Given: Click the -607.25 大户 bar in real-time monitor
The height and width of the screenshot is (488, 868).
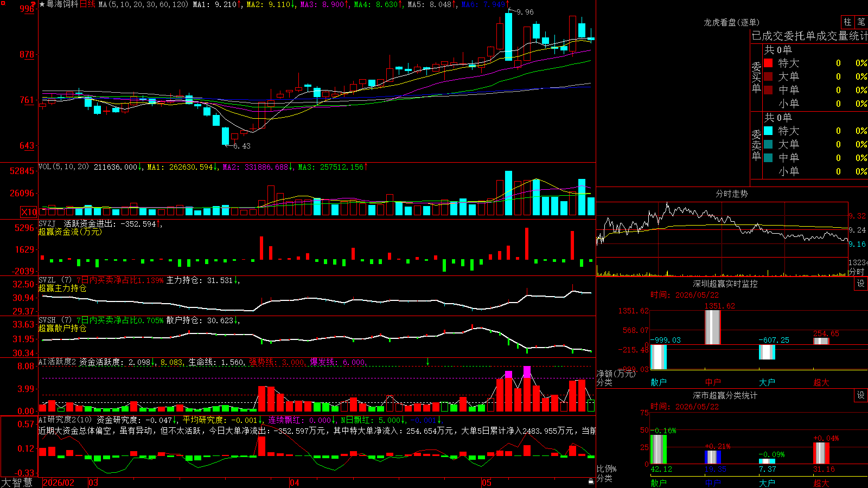Looking at the screenshot, I should point(767,352).
